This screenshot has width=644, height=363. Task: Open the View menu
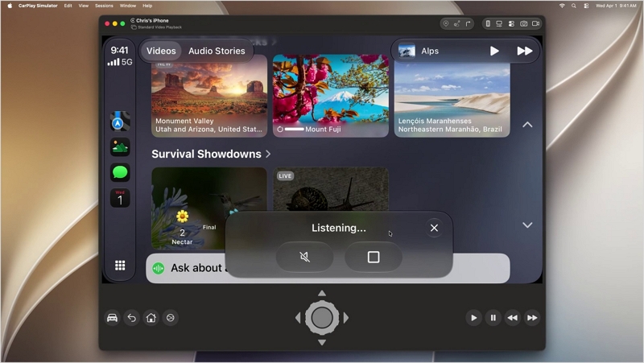[x=84, y=6]
